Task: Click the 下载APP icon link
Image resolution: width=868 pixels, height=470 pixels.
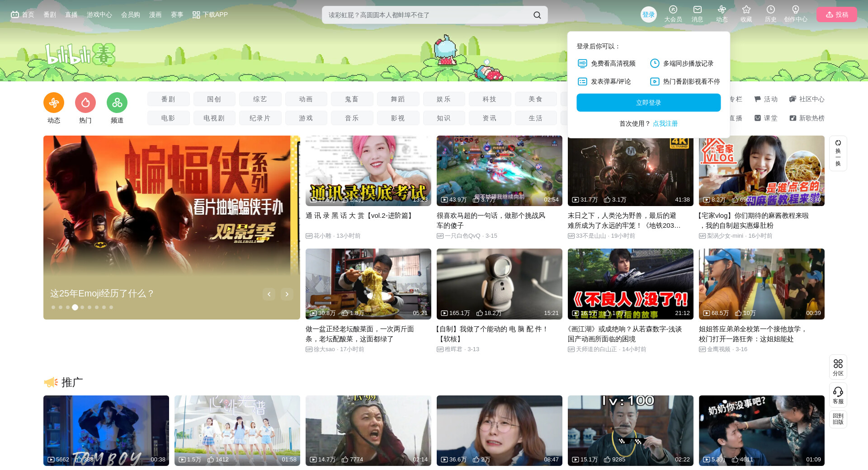Action: coord(210,14)
